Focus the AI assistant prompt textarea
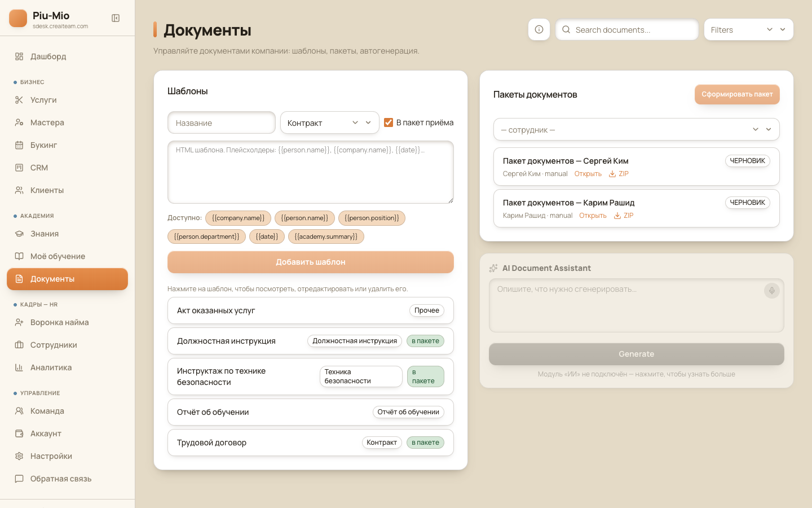 (x=637, y=305)
